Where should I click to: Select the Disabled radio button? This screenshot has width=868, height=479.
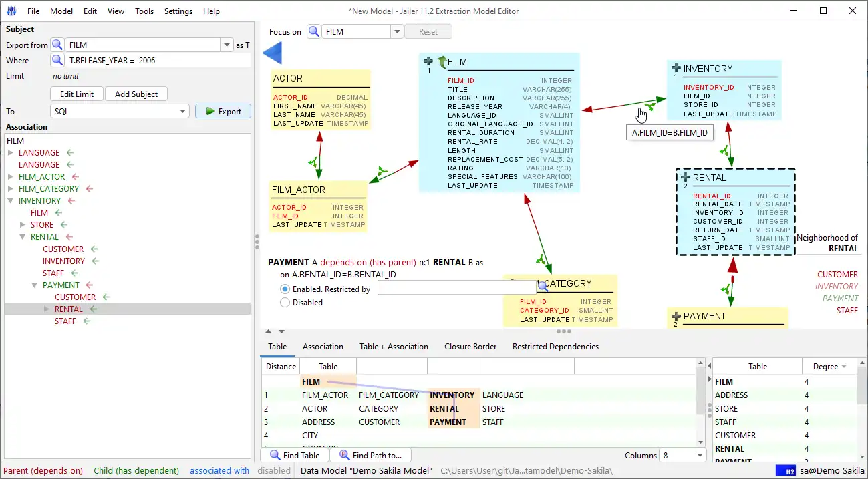pyautogui.click(x=285, y=303)
